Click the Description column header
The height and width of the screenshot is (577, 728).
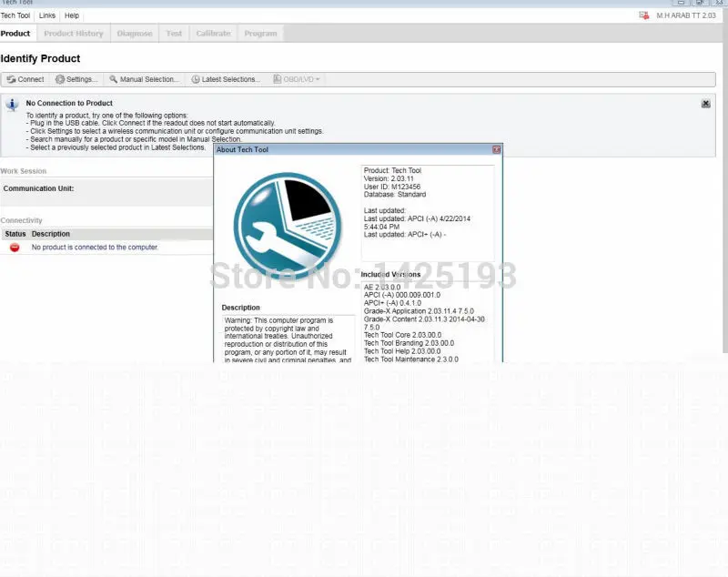pyautogui.click(x=51, y=234)
